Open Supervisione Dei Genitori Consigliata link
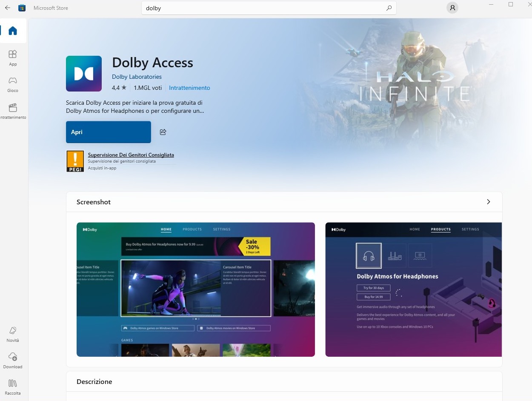The width and height of the screenshot is (532, 401). point(131,155)
